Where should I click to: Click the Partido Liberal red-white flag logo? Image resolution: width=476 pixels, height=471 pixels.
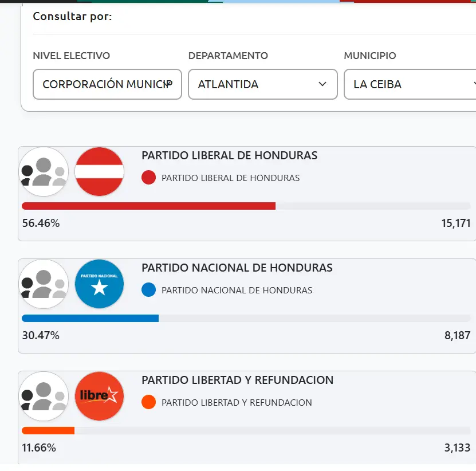tap(99, 172)
